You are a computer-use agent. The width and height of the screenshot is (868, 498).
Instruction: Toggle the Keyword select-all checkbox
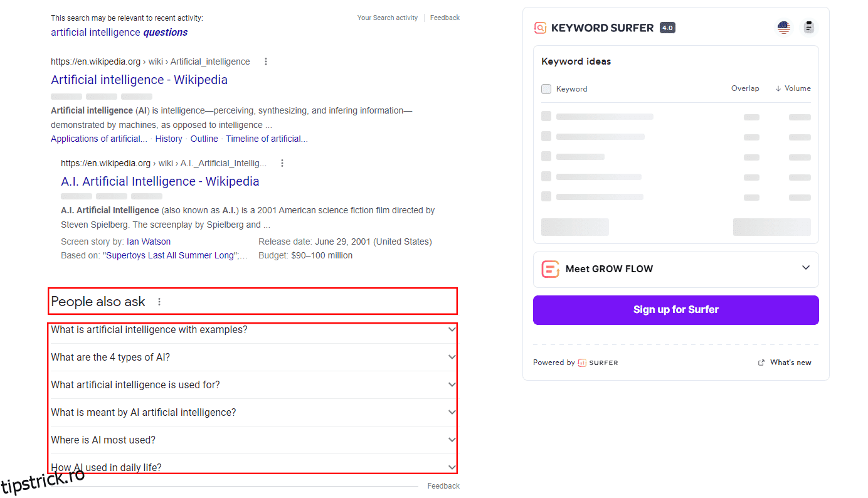(x=546, y=89)
